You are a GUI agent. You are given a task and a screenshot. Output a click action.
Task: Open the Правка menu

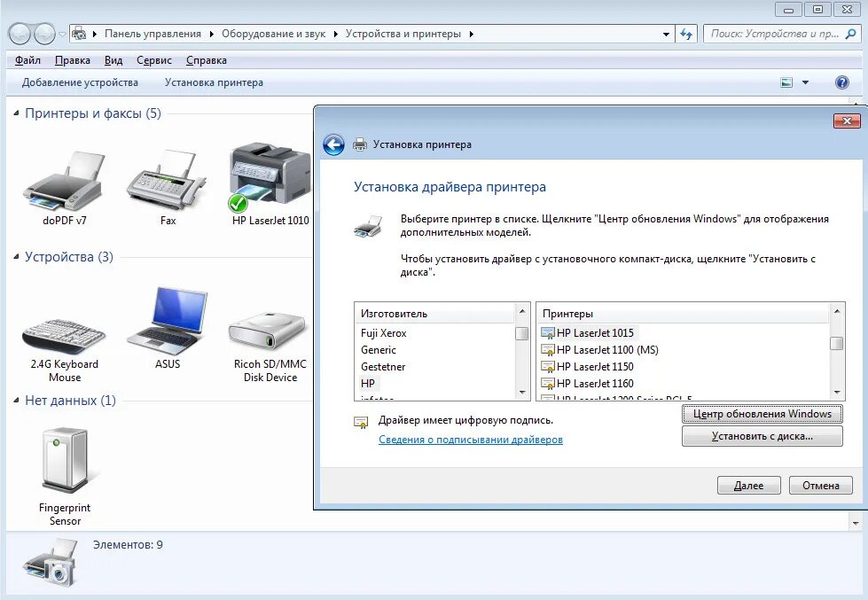tap(73, 60)
